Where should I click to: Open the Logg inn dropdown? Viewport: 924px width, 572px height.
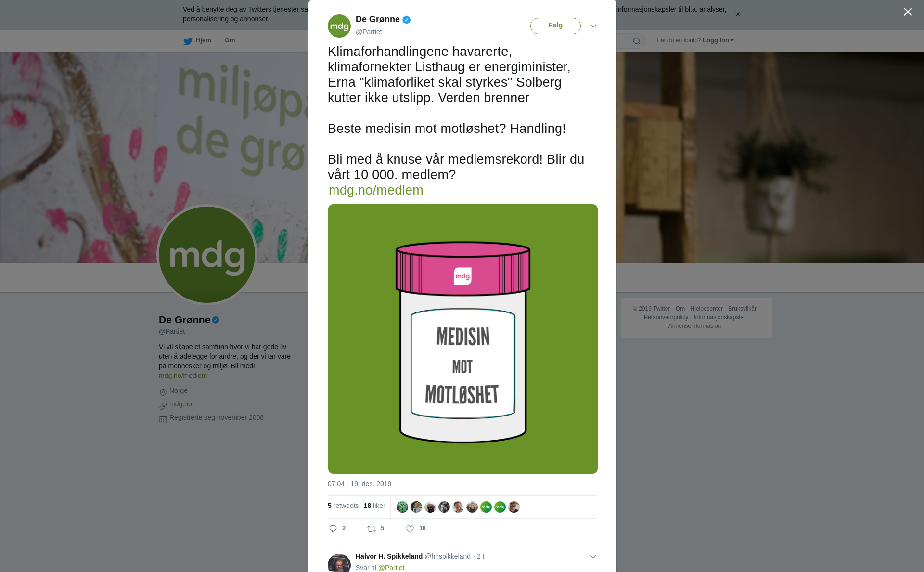point(718,40)
